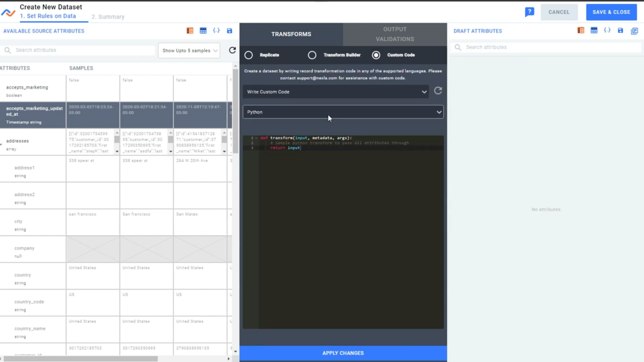This screenshot has height=362, width=644.
Task: Click the Apply Changes button
Action: (x=343, y=353)
